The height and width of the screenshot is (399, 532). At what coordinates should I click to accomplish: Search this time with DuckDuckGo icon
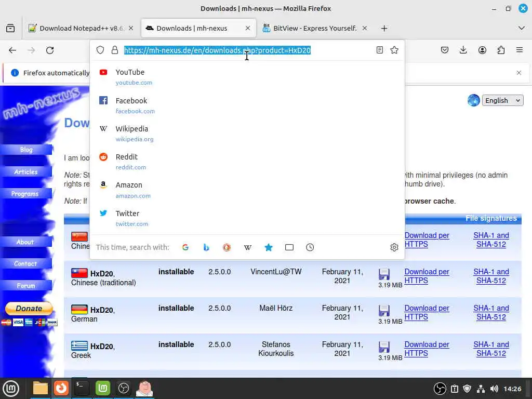pyautogui.click(x=227, y=247)
